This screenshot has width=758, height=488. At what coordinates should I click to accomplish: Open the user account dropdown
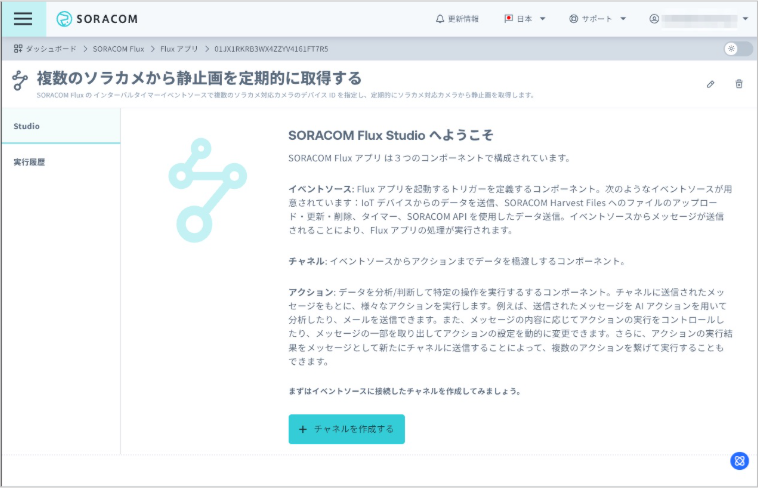699,19
